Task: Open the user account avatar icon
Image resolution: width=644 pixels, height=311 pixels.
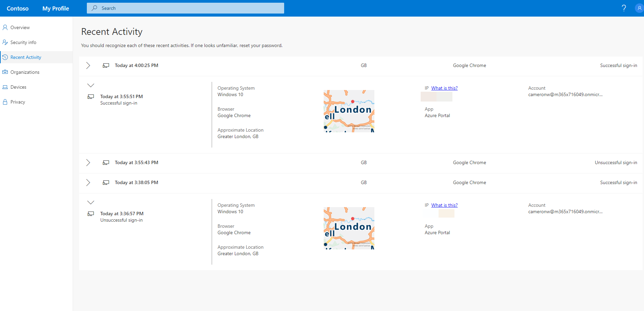Action: tap(639, 8)
